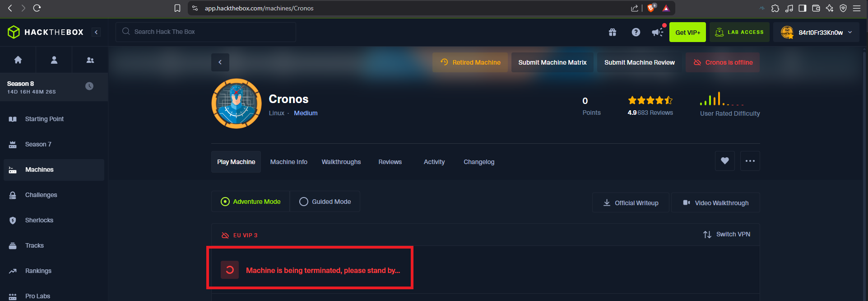Open Brave wallet icon
The width and height of the screenshot is (868, 301).
(x=816, y=8)
